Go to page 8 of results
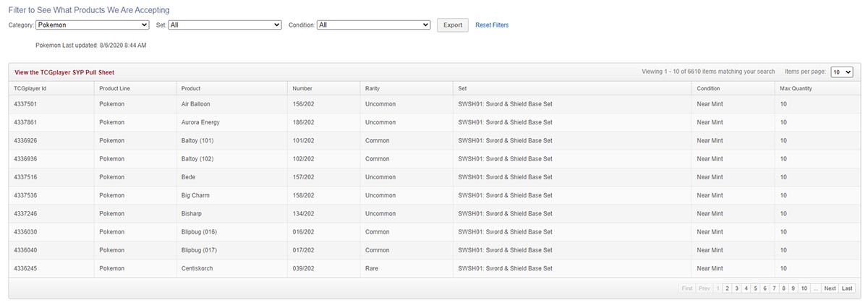 [783, 288]
